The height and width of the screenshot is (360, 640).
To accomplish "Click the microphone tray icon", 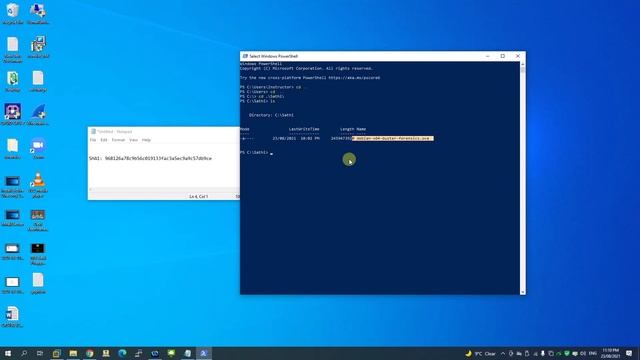I will pyautogui.click(x=543, y=353).
